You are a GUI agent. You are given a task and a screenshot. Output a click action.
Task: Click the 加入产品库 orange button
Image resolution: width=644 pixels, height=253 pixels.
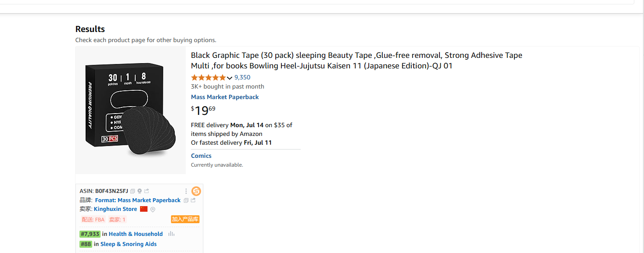(185, 219)
